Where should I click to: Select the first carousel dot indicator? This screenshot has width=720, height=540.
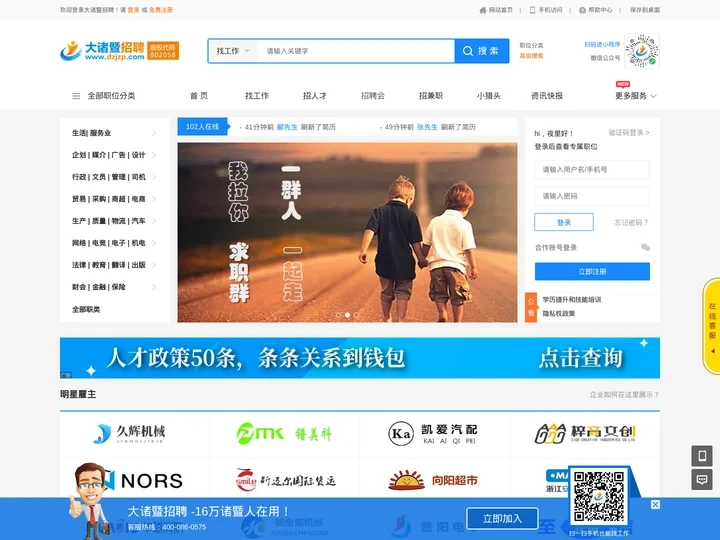(x=338, y=315)
